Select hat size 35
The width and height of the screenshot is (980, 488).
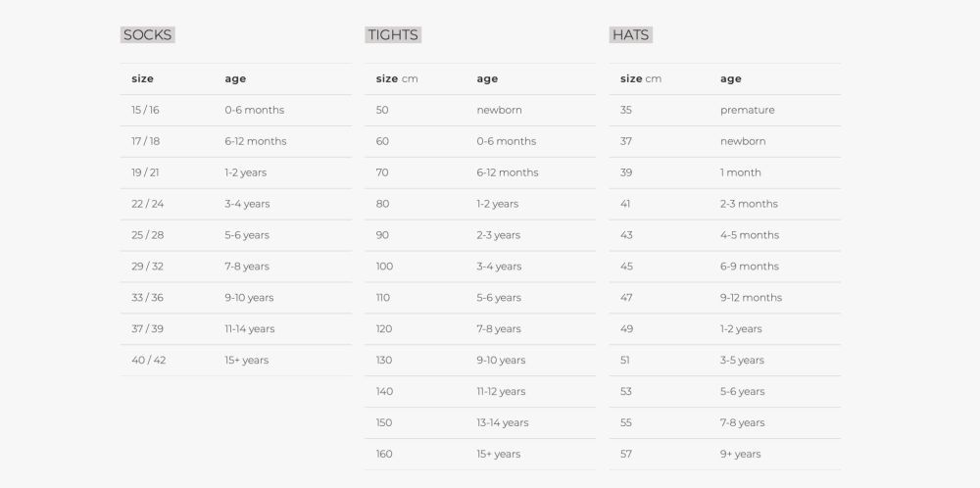pos(626,110)
